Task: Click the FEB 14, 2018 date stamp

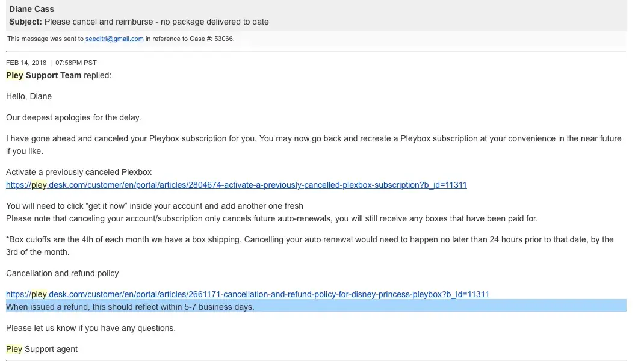Action: [x=26, y=63]
